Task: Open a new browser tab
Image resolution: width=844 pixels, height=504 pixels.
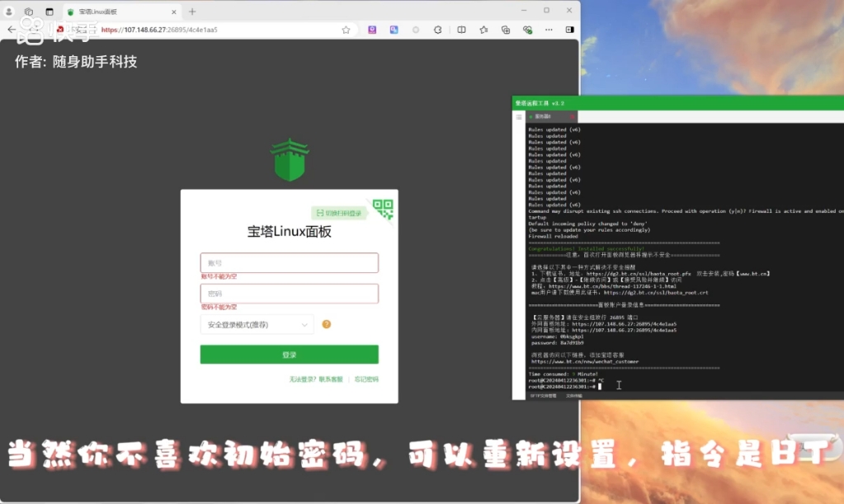Action: click(192, 12)
